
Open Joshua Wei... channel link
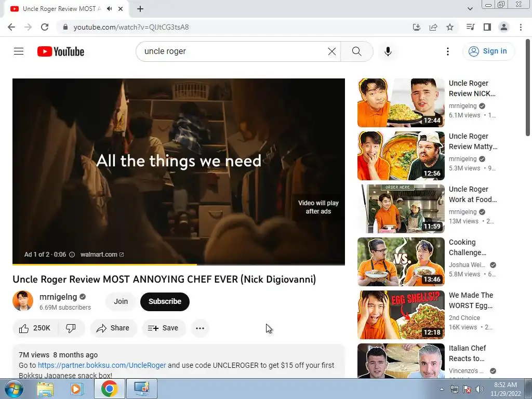tap(467, 265)
